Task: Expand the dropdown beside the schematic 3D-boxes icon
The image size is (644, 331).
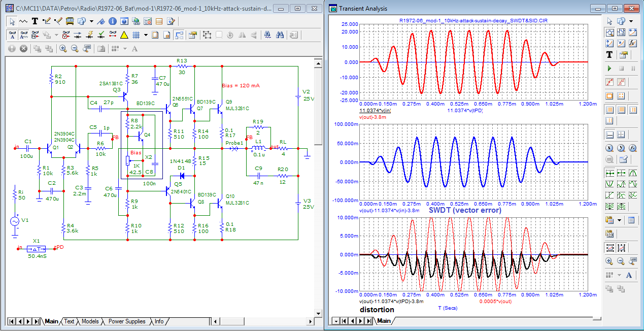Action: (91, 21)
